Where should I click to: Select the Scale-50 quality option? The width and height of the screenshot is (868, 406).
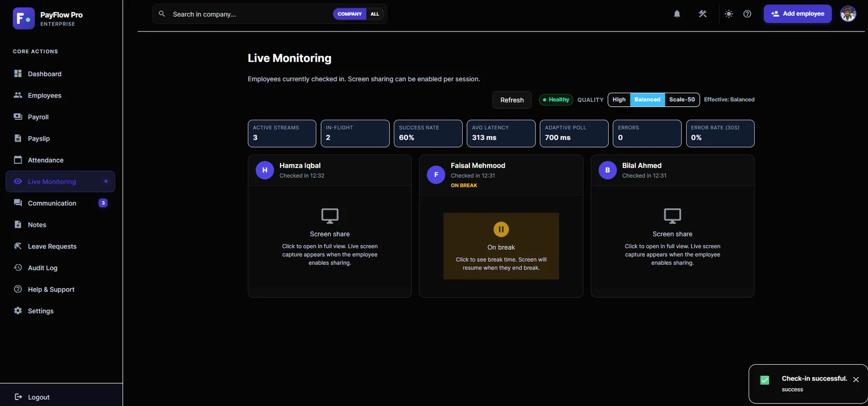[682, 100]
